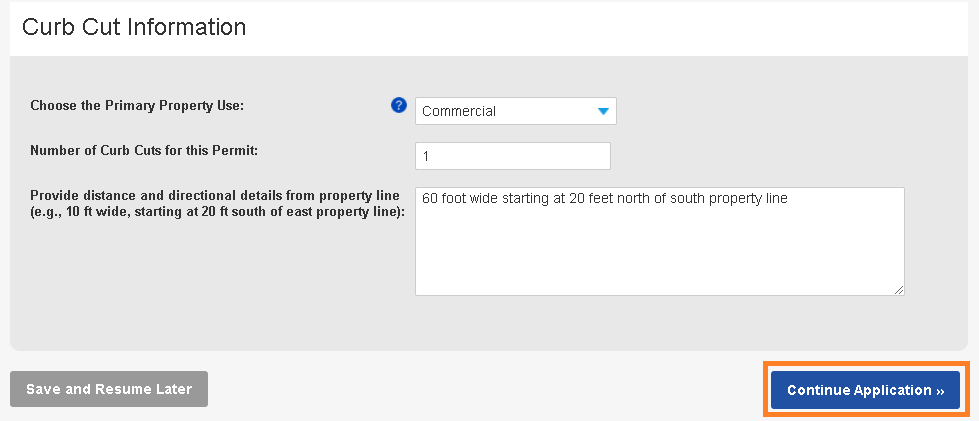
Task: Click the white header bar right of heading
Action: (600, 27)
